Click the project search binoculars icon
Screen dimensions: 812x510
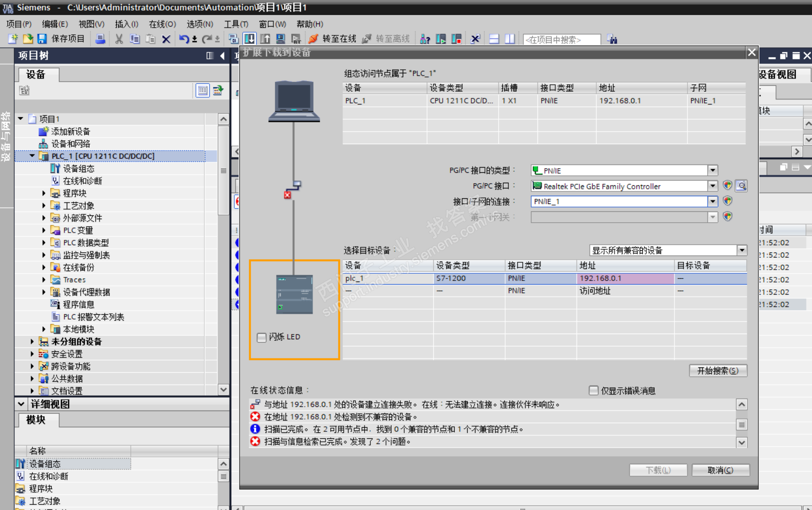613,39
